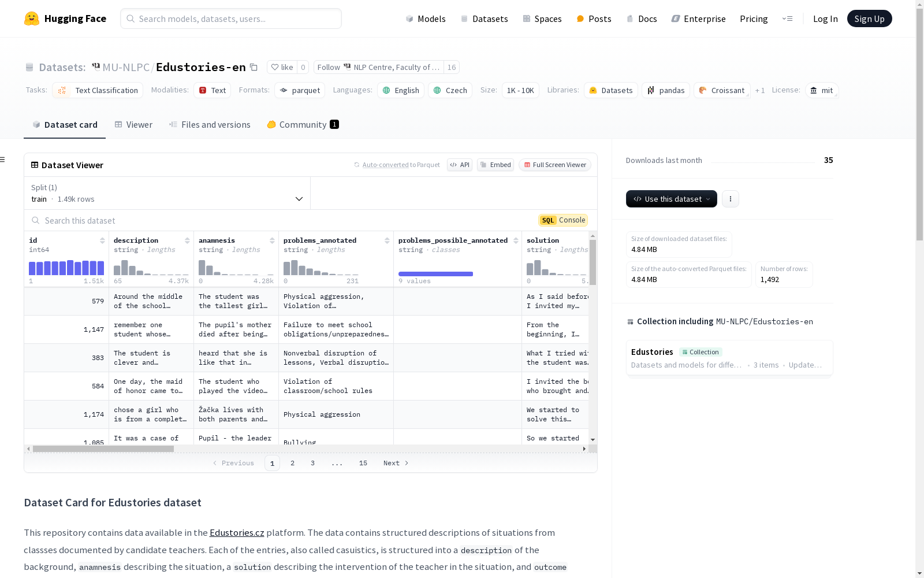
Task: Jump to page 15 of the dataset
Action: (363, 463)
